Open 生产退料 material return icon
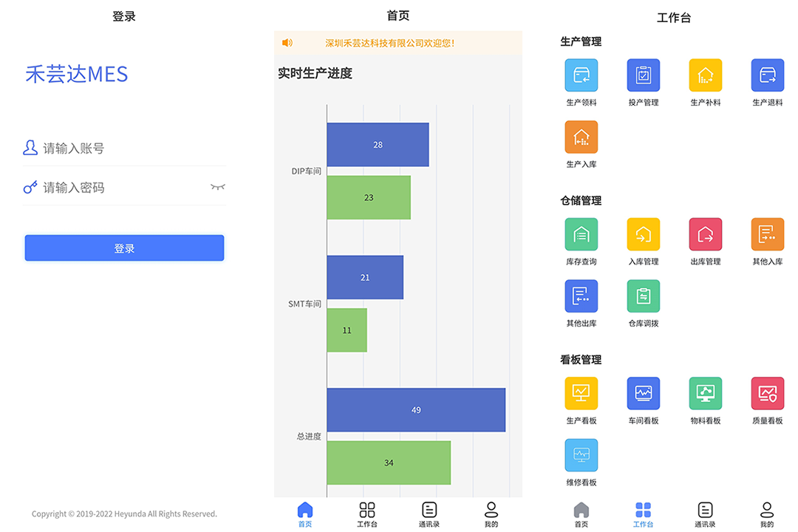This screenshot has height=532, width=798. pyautogui.click(x=768, y=75)
